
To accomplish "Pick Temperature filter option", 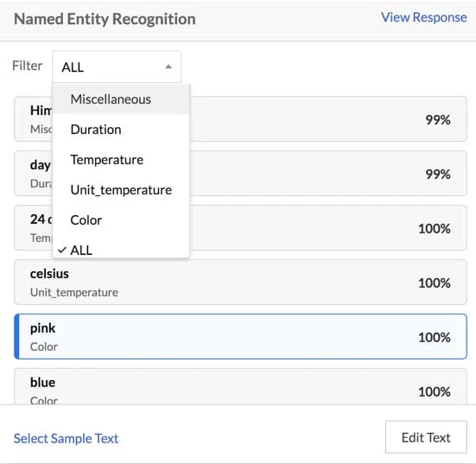I will (x=121, y=160).
